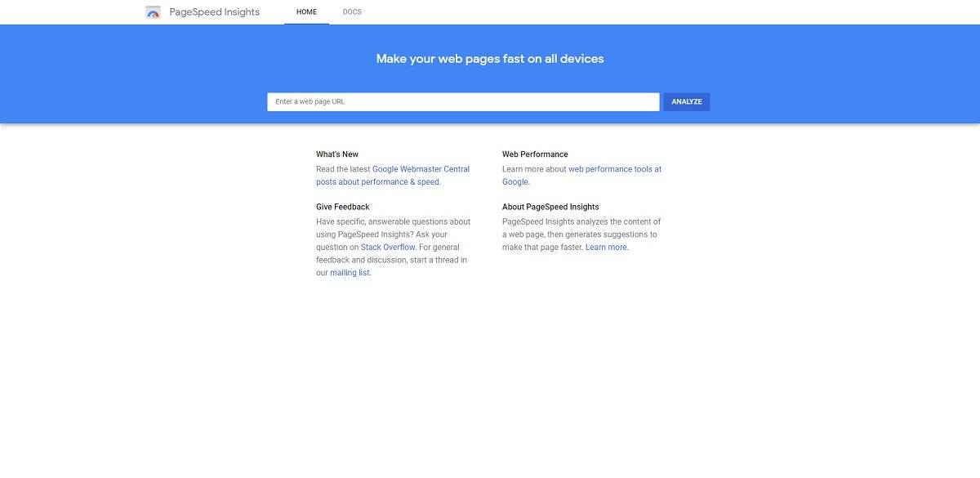The height and width of the screenshot is (478, 980).
Task: Click the PageSpeed Insights header title
Action: coord(213,11)
